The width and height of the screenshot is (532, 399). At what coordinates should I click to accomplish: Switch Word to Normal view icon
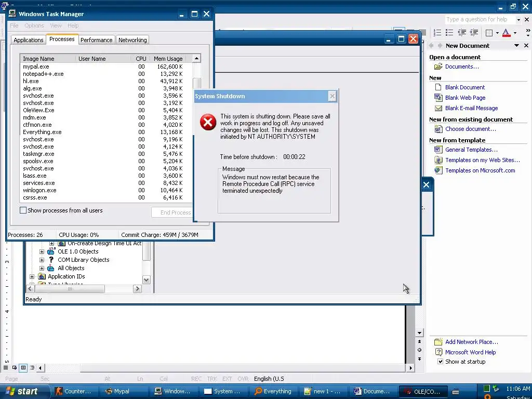click(x=5, y=367)
